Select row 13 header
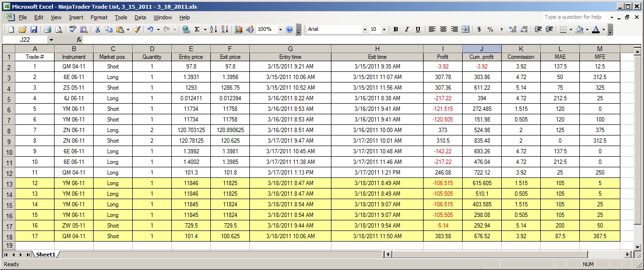 pos(9,183)
